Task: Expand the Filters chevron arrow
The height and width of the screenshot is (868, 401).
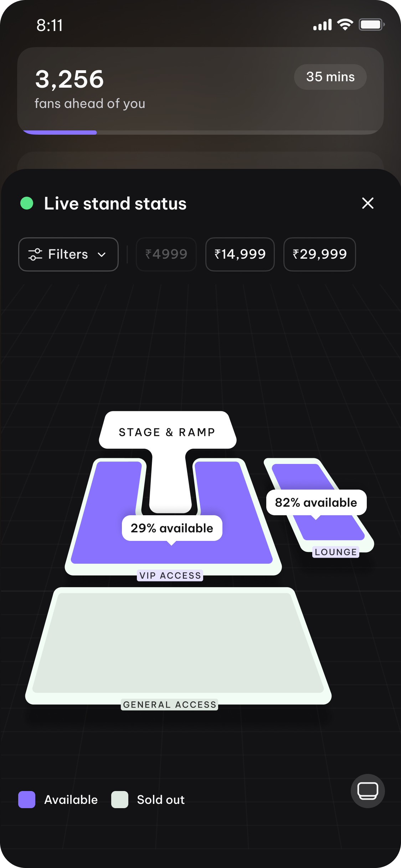Action: (x=102, y=255)
